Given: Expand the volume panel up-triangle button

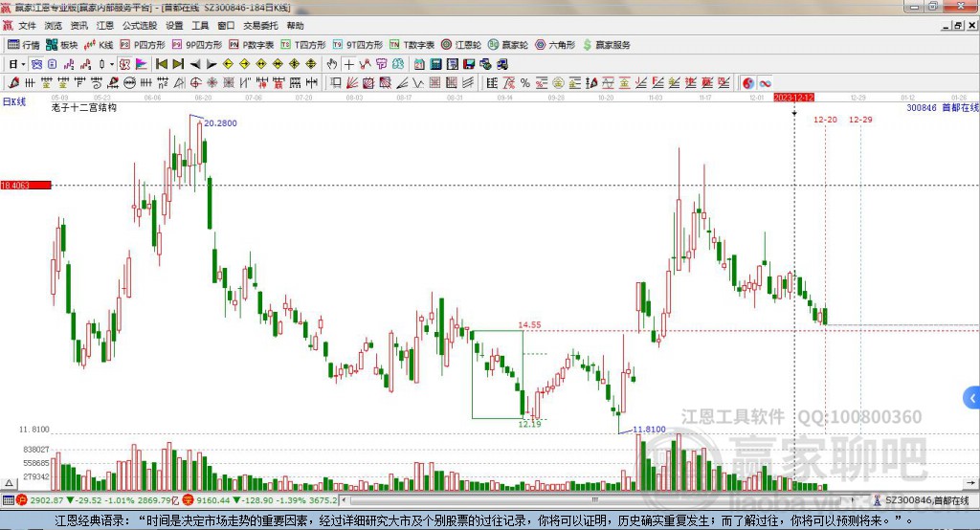Looking at the screenshot, I should coord(9,483).
